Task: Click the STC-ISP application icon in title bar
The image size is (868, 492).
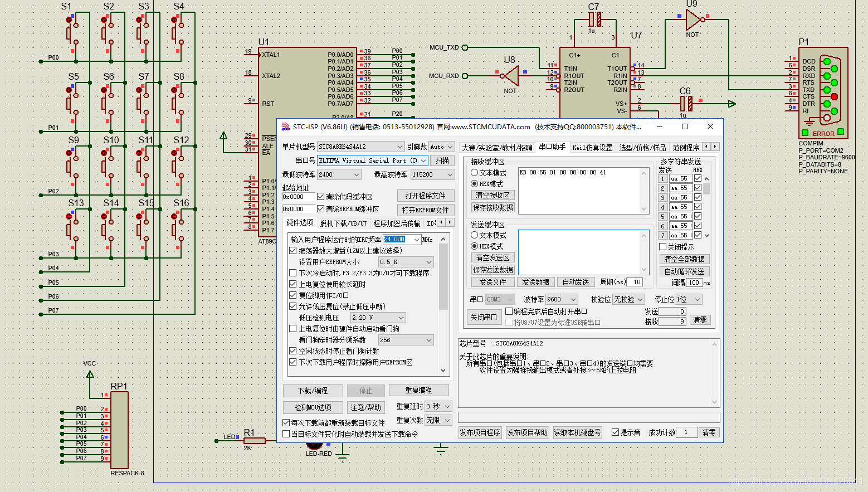Action: 285,126
